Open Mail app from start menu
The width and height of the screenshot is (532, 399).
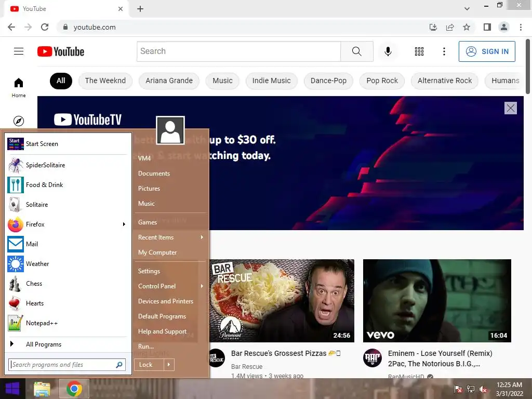tap(67, 244)
